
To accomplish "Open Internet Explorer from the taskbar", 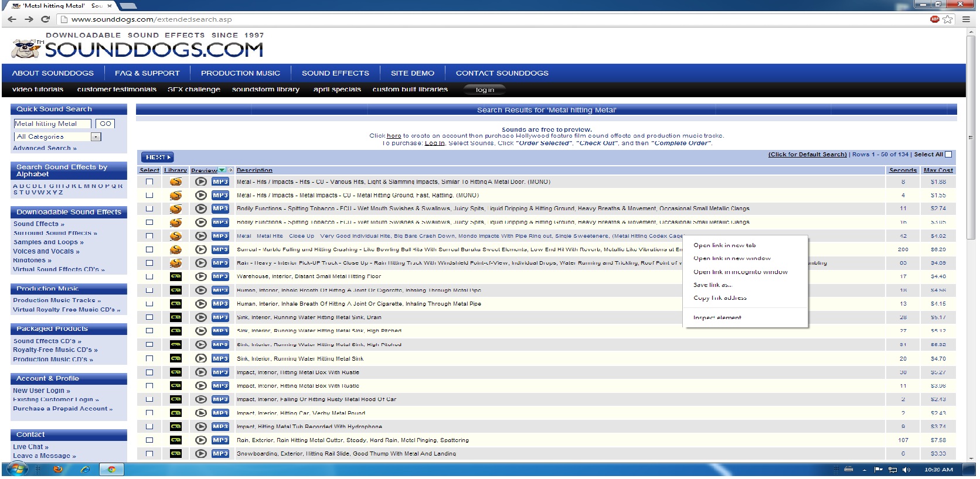I will (85, 470).
